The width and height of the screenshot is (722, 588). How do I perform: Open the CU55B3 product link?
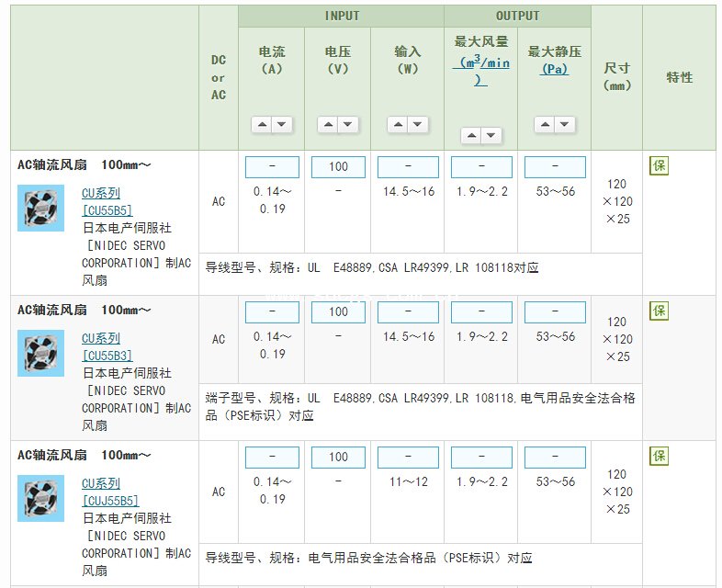pos(107,356)
